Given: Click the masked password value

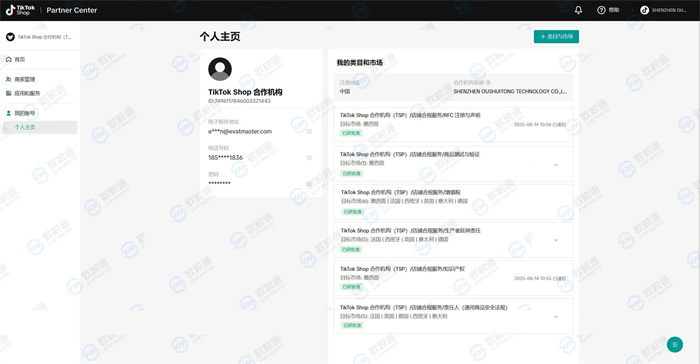Looking at the screenshot, I should pyautogui.click(x=219, y=183).
